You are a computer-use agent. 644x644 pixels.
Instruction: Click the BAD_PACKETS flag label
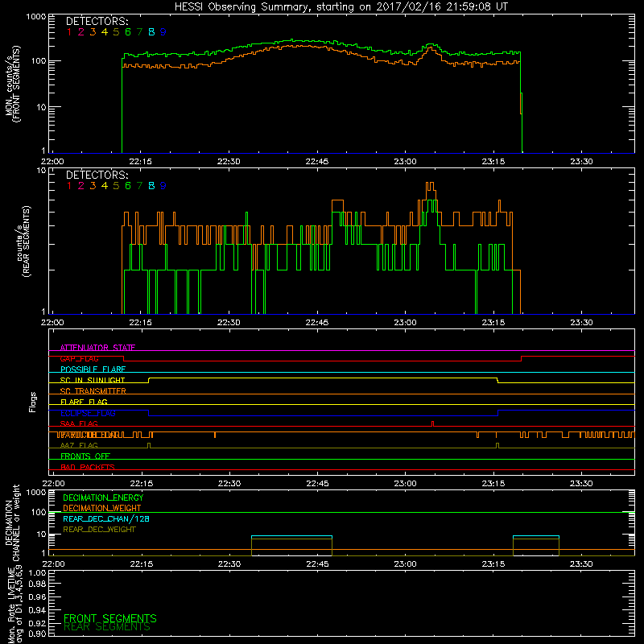coord(88,467)
